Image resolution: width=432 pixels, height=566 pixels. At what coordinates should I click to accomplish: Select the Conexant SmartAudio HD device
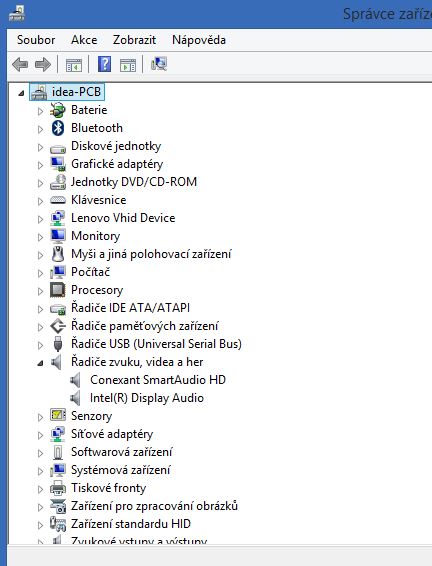pos(158,380)
